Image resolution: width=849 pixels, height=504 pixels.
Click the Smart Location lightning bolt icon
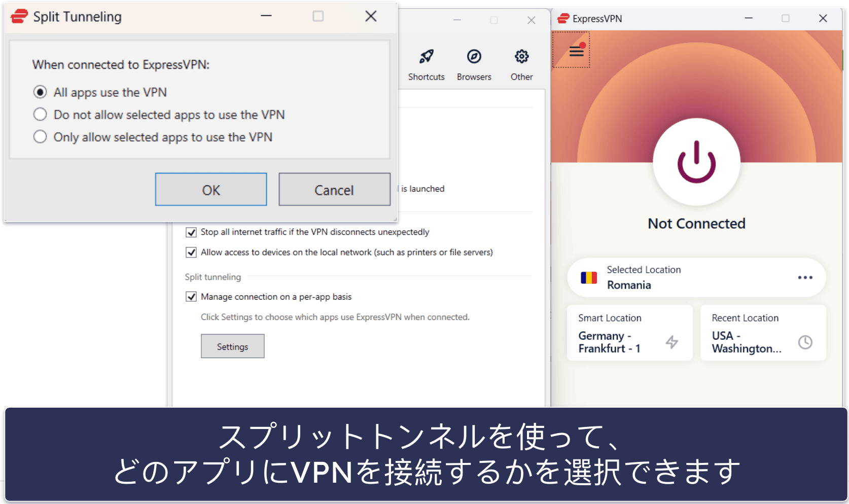[x=671, y=342]
